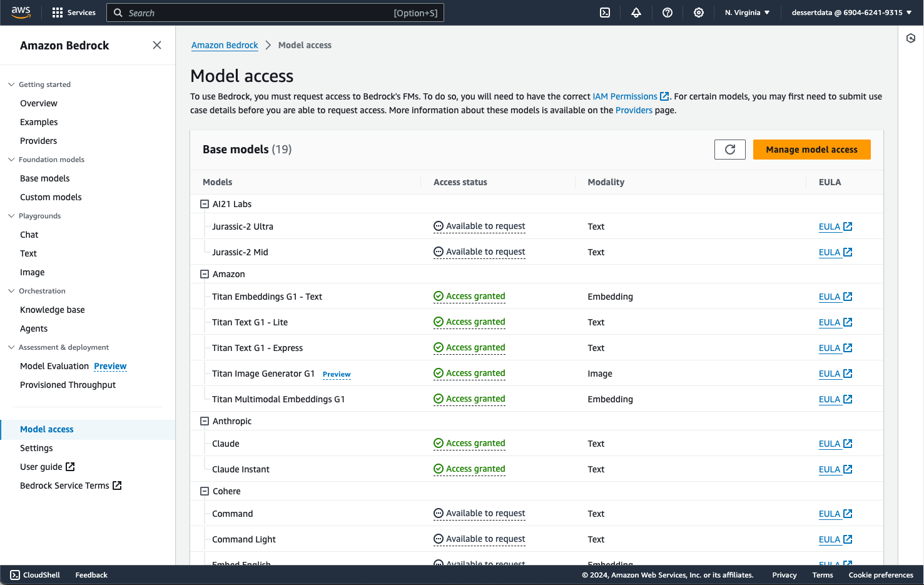The width and height of the screenshot is (924, 585).
Task: Open the hexagon panel icon at right edge
Action: [911, 39]
